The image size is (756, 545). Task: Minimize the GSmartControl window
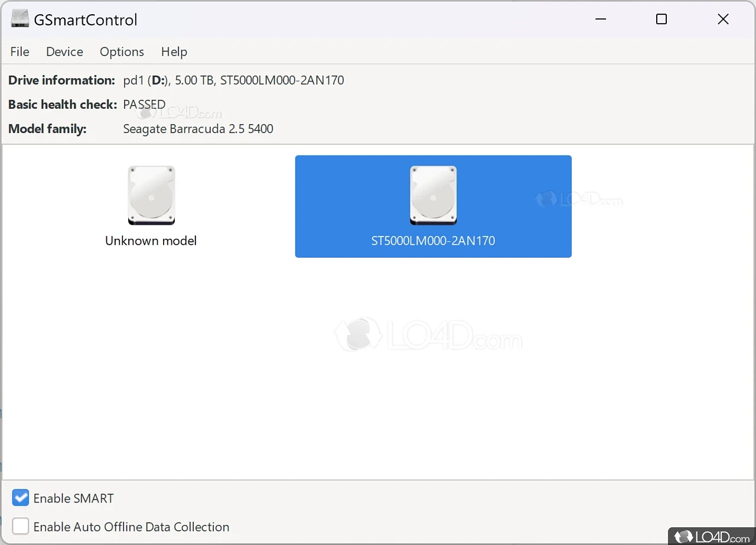pyautogui.click(x=601, y=19)
